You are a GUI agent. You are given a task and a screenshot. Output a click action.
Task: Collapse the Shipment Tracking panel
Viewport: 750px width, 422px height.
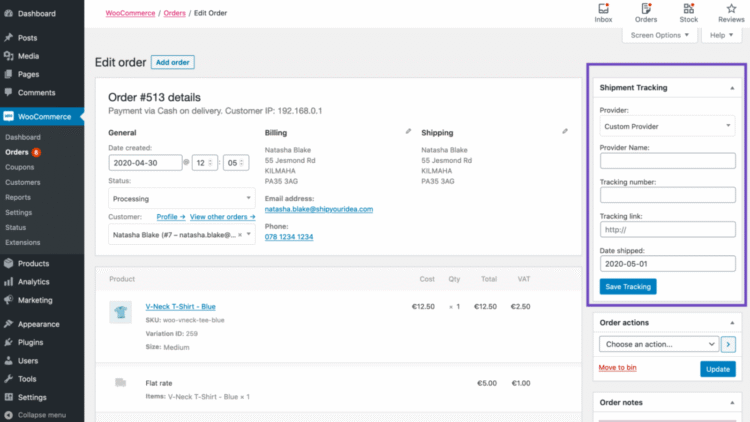tap(732, 88)
